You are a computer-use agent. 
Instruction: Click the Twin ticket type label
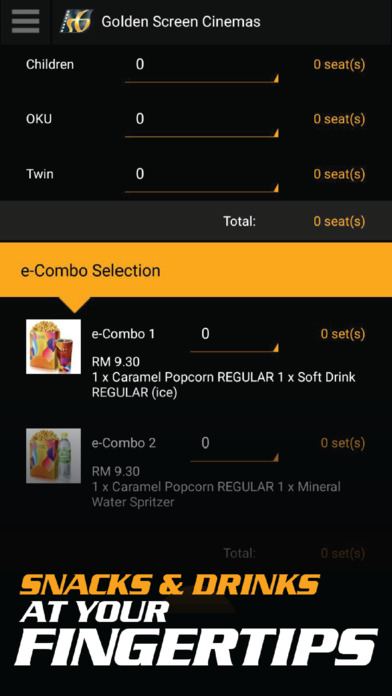click(x=40, y=174)
